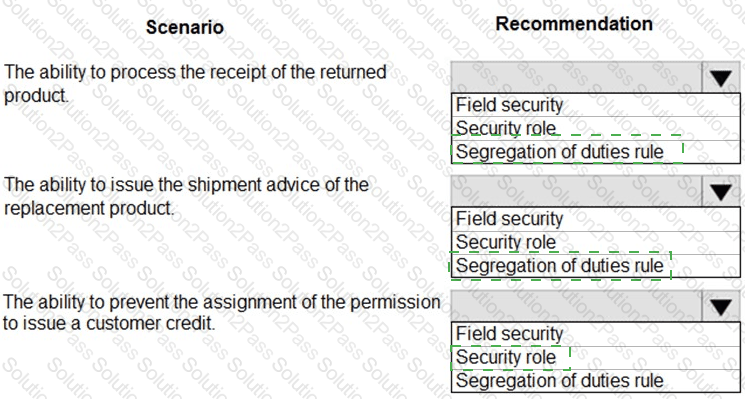The width and height of the screenshot is (745, 399).
Task: Select Security role for shipment advice
Action: pos(595,242)
